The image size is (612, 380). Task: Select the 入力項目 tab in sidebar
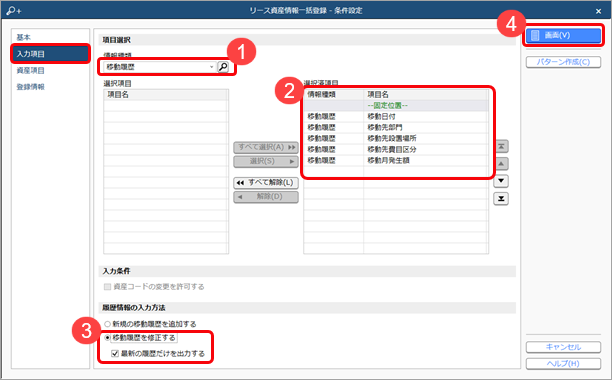point(50,54)
